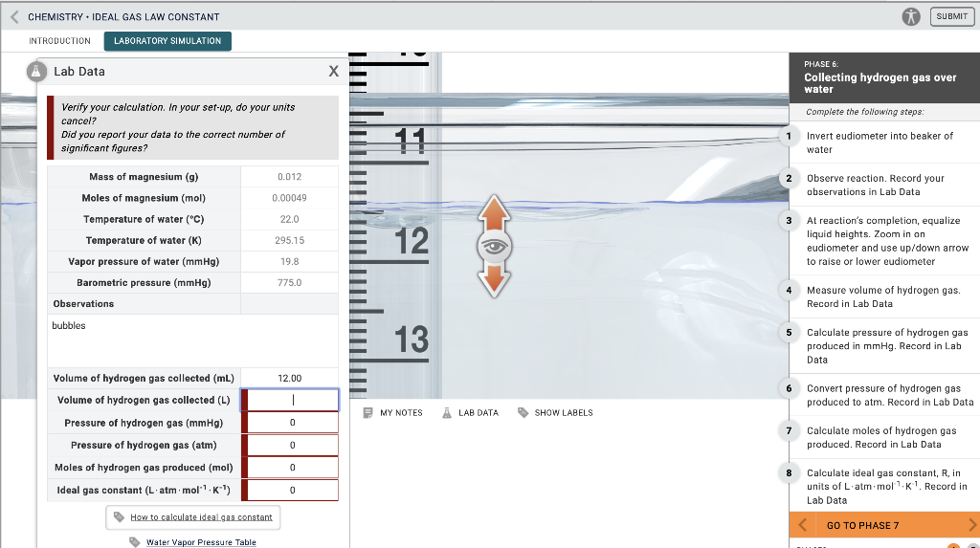Open Water Vapor Pressure Table link
980x548 pixels.
point(201,542)
